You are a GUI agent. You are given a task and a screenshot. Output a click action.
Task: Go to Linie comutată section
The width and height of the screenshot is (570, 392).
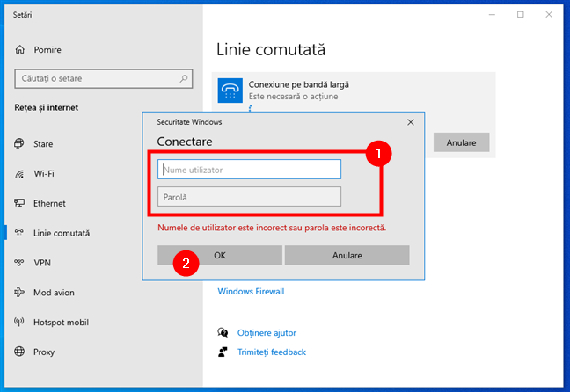coord(62,233)
